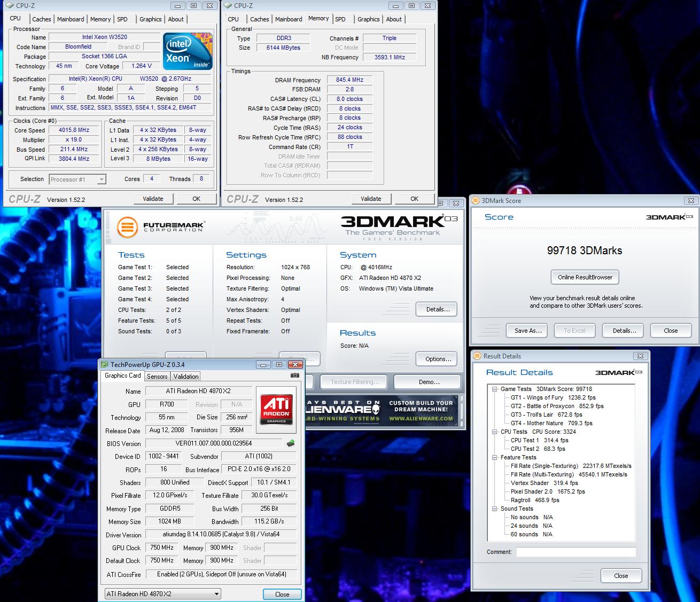Screen dimensions: 700x602
Task: Select the Fill Rate (Multi-Texturing) row
Action: (569, 474)
